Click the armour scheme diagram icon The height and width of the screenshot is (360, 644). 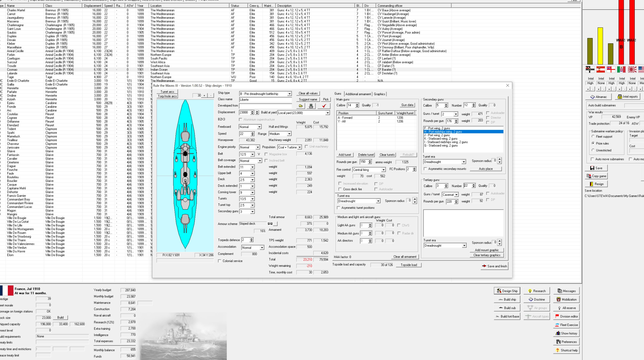tap(270, 224)
